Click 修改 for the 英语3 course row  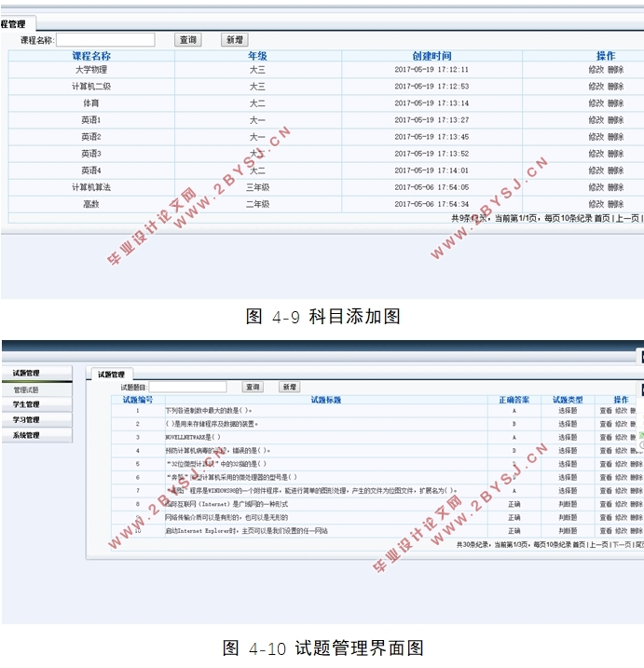click(596, 154)
